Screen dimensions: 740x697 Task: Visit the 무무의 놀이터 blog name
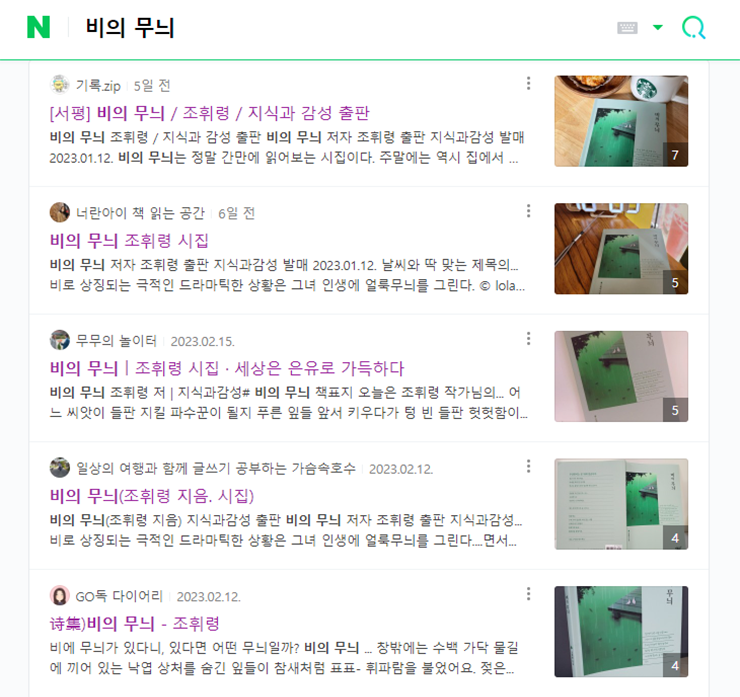click(116, 341)
